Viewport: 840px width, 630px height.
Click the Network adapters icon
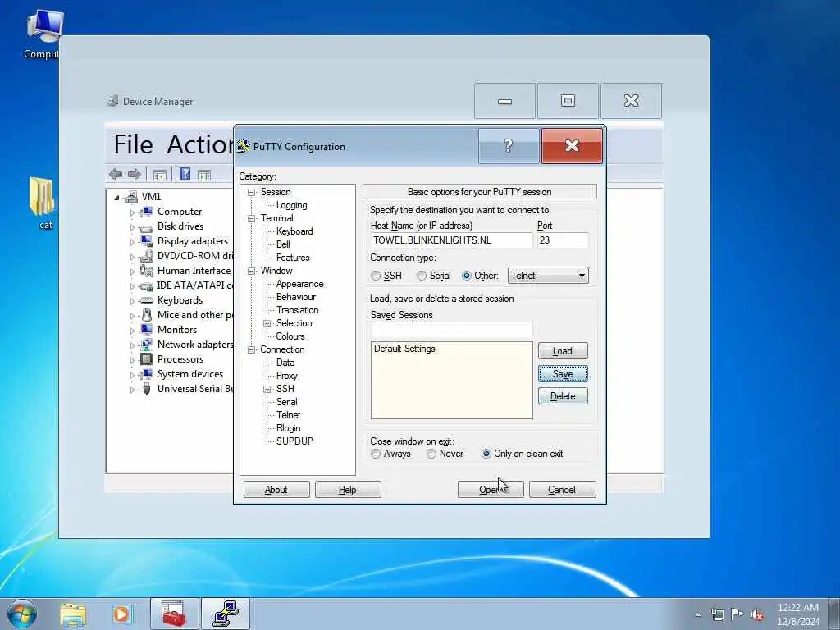click(146, 345)
